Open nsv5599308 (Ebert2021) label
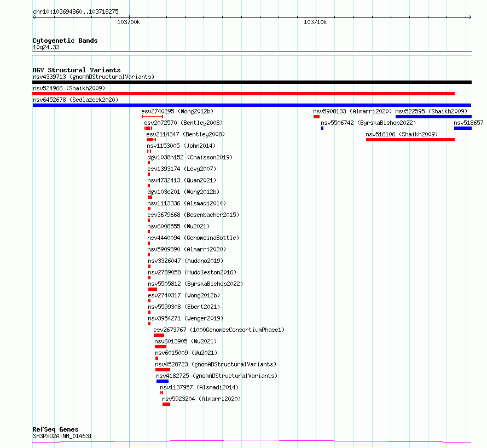487x448 pixels. click(x=184, y=307)
